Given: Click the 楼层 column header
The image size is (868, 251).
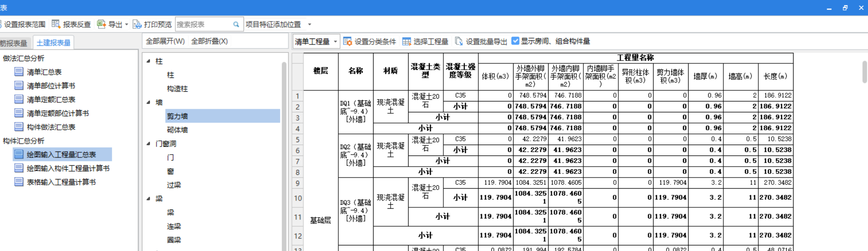Looking at the screenshot, I should (321, 71).
